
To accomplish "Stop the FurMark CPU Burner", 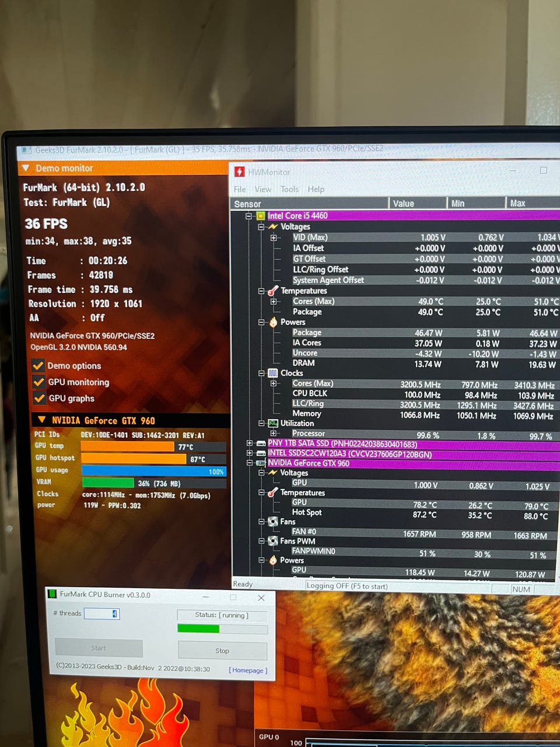I will click(x=222, y=651).
